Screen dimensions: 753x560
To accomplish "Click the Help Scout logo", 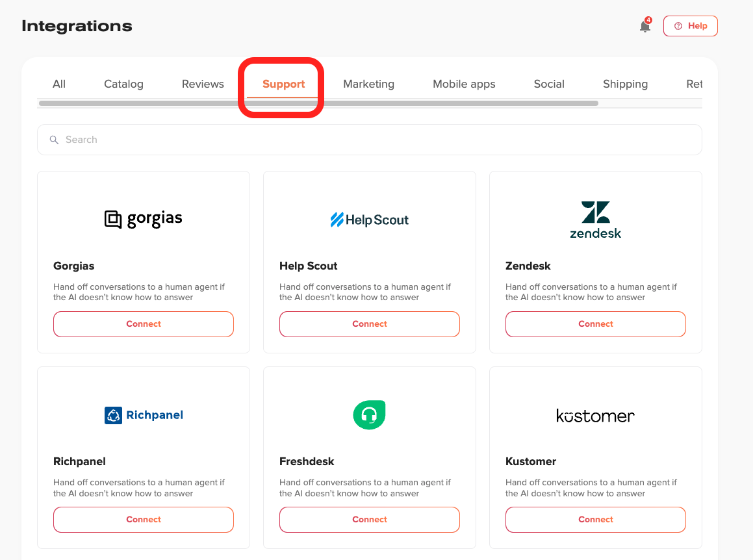I will click(x=369, y=220).
